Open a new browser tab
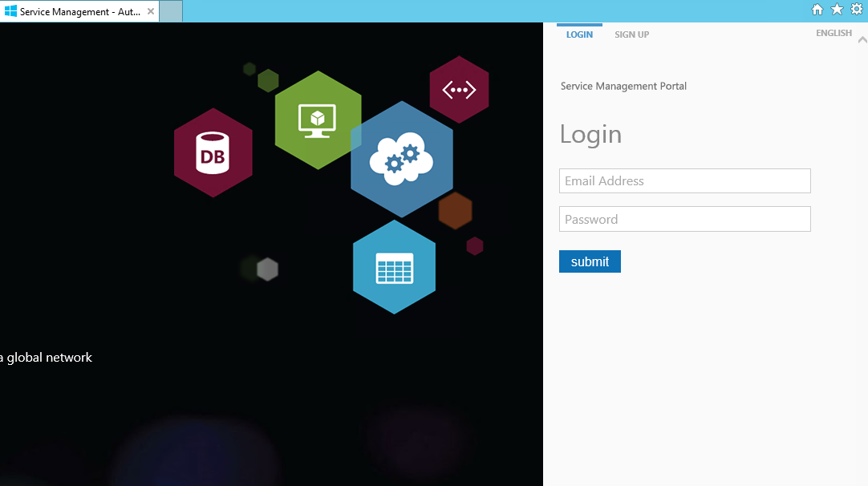The image size is (868, 486). tap(171, 11)
